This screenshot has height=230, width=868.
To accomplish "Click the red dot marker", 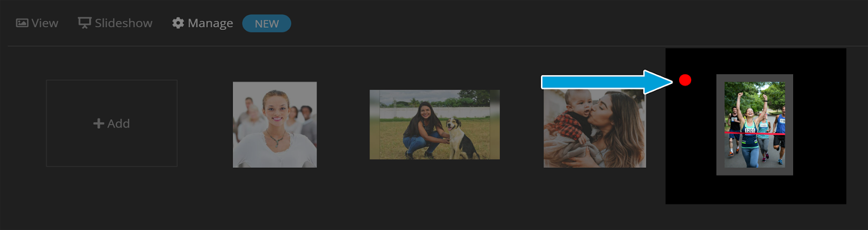I will coord(685,80).
